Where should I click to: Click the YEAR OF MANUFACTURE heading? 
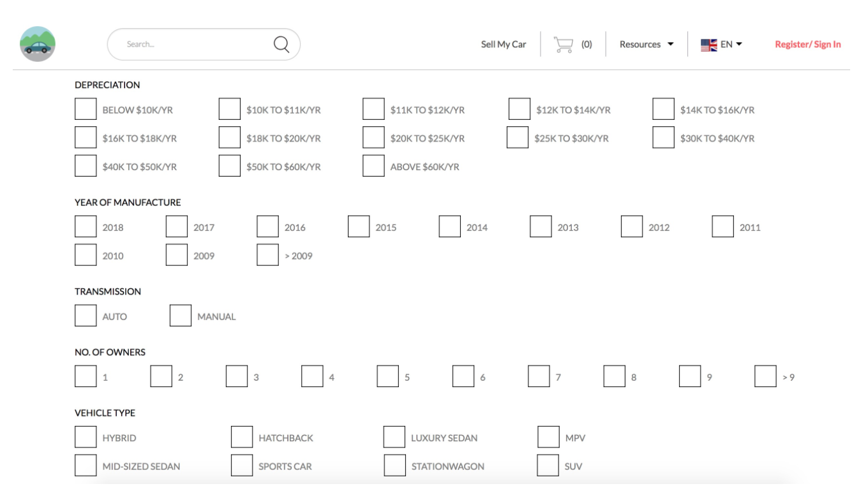coord(128,203)
